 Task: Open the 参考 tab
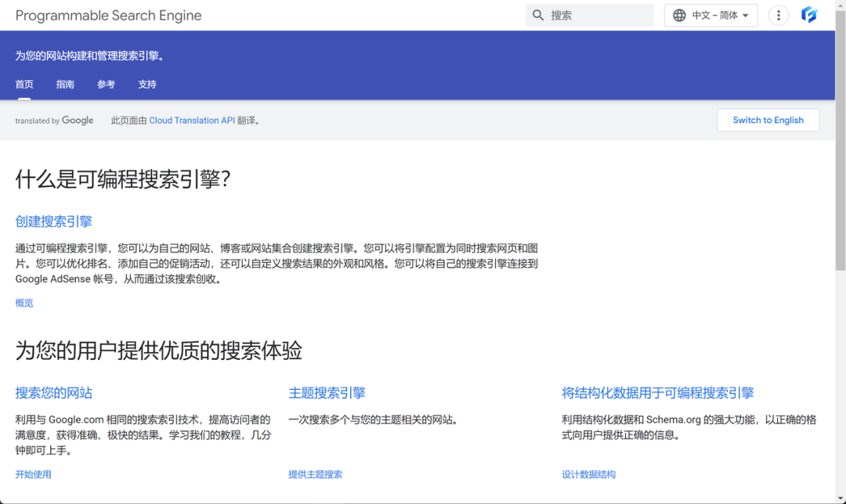tap(107, 84)
